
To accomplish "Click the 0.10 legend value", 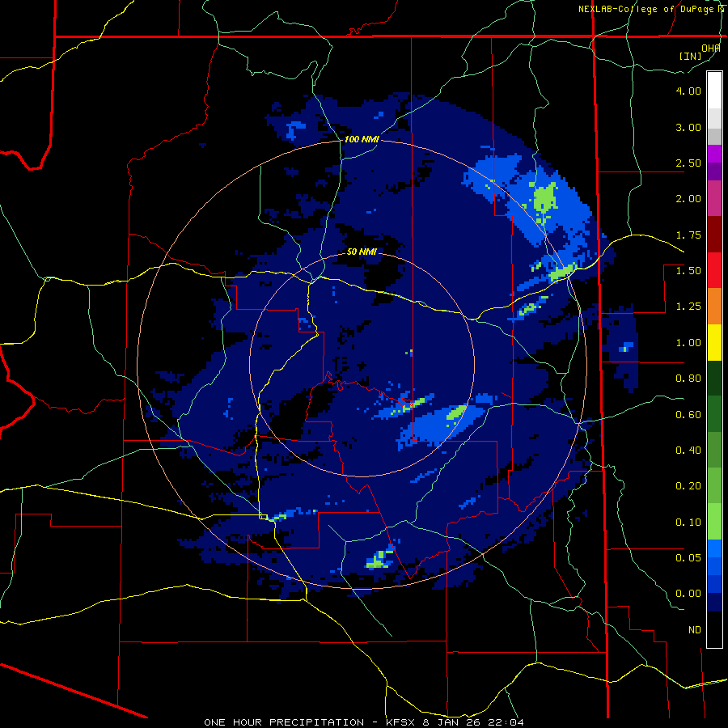I will pyautogui.click(x=688, y=523).
